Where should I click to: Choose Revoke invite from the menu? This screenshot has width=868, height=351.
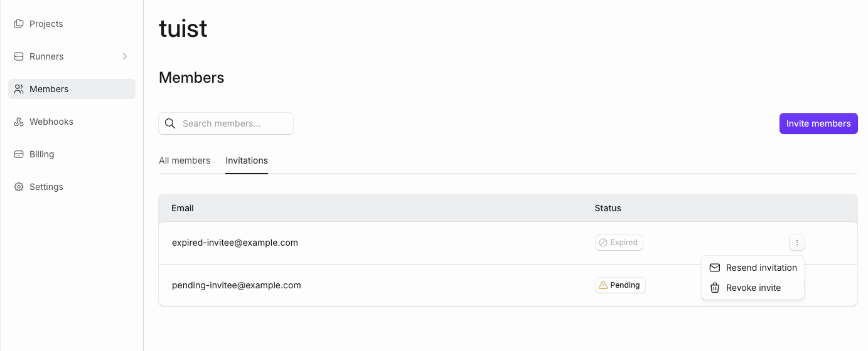pyautogui.click(x=753, y=288)
